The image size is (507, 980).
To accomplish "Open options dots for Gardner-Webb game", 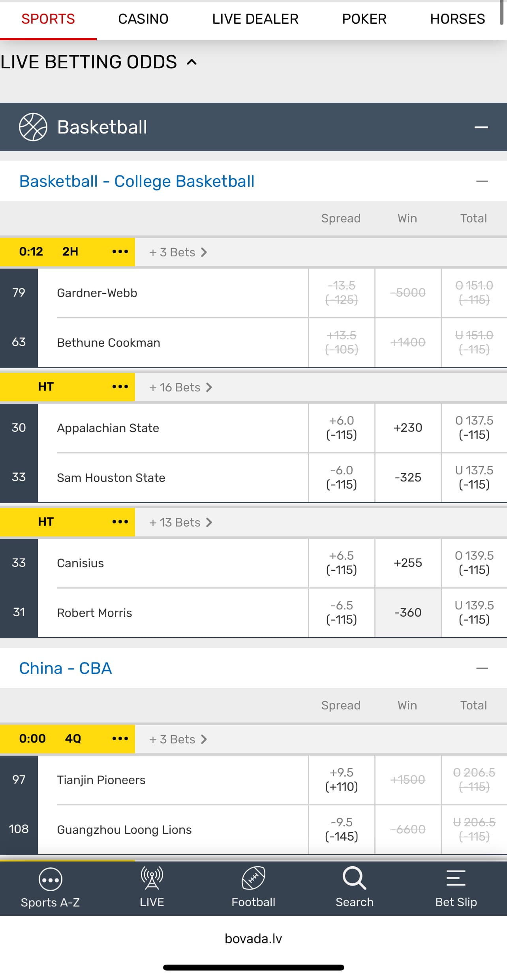I will [120, 252].
